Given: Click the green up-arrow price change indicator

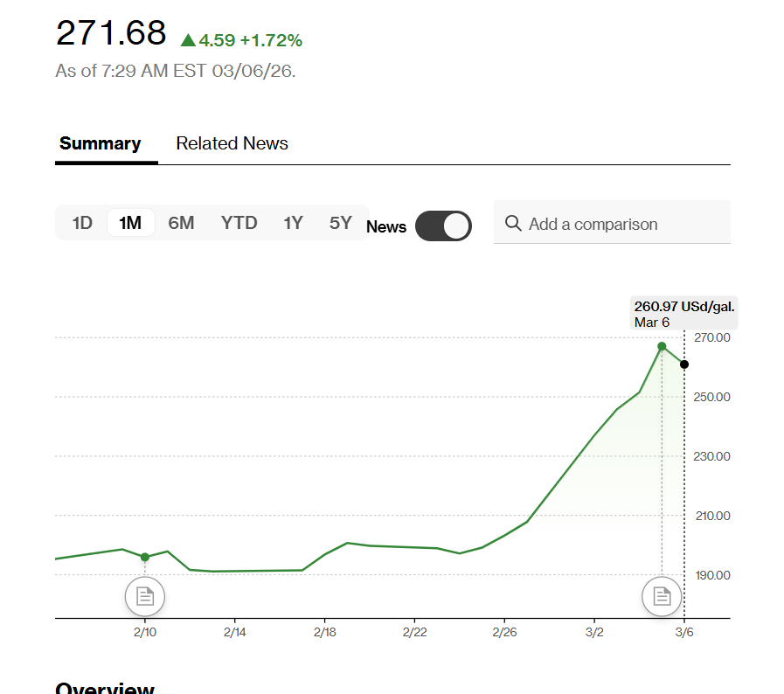Looking at the screenshot, I should point(188,40).
